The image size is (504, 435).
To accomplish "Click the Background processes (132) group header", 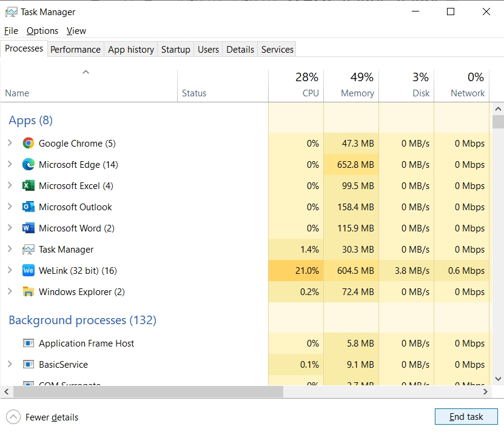I will click(82, 320).
